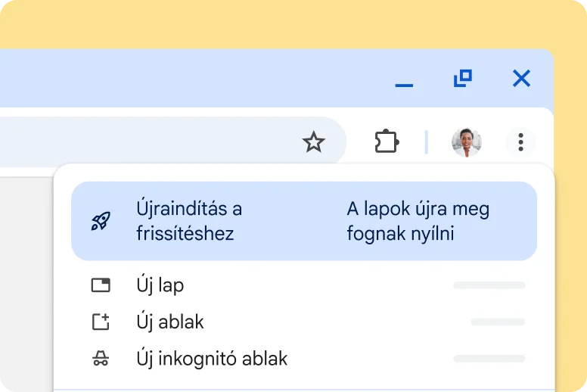The image size is (587, 392).
Task: Click the icon beside Új ablak
Action: click(101, 322)
